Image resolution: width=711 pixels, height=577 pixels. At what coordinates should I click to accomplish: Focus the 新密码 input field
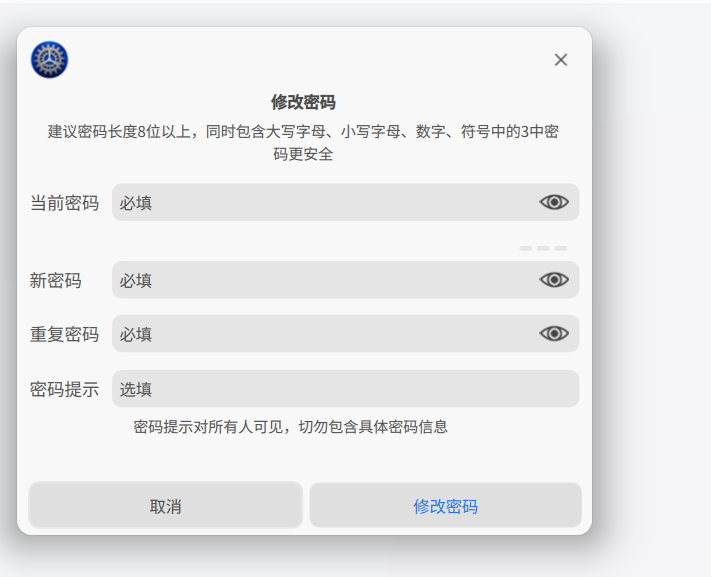tap(345, 279)
